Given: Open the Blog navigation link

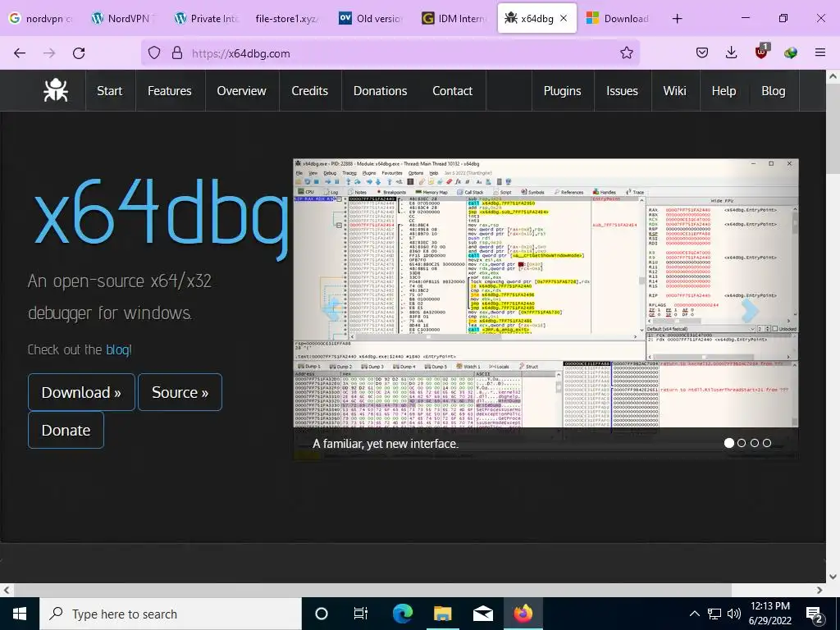Looking at the screenshot, I should [774, 90].
